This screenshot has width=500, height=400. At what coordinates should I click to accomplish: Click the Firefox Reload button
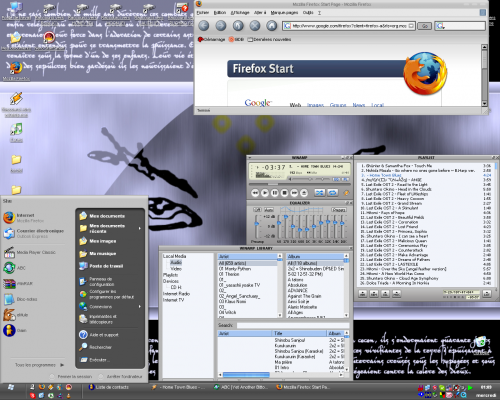(x=238, y=26)
